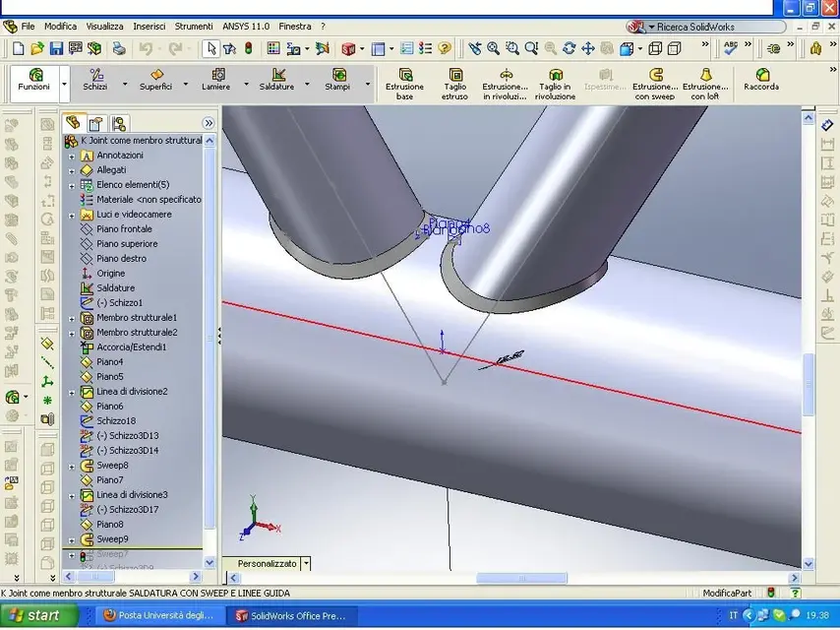Expand the Sweep8 feature node
Screen dimensions: 840x630
[x=72, y=467]
